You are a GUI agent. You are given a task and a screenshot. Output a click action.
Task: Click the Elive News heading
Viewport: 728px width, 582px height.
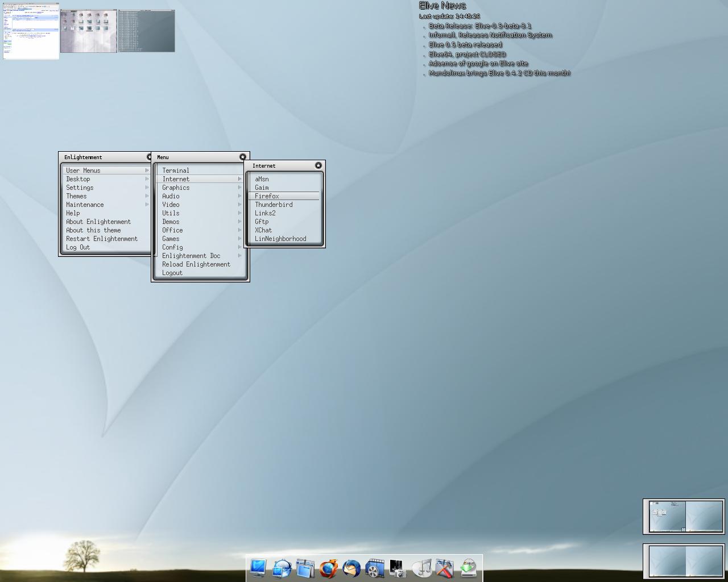coord(442,6)
